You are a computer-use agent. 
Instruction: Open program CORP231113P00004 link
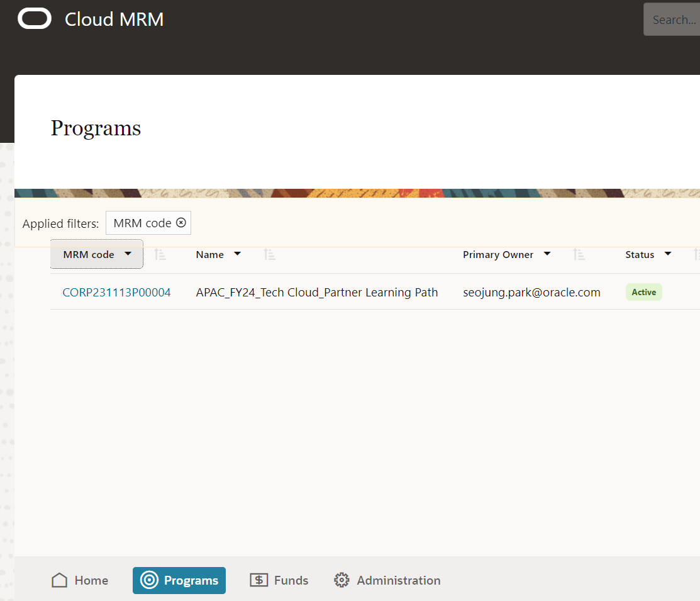pyautogui.click(x=116, y=292)
